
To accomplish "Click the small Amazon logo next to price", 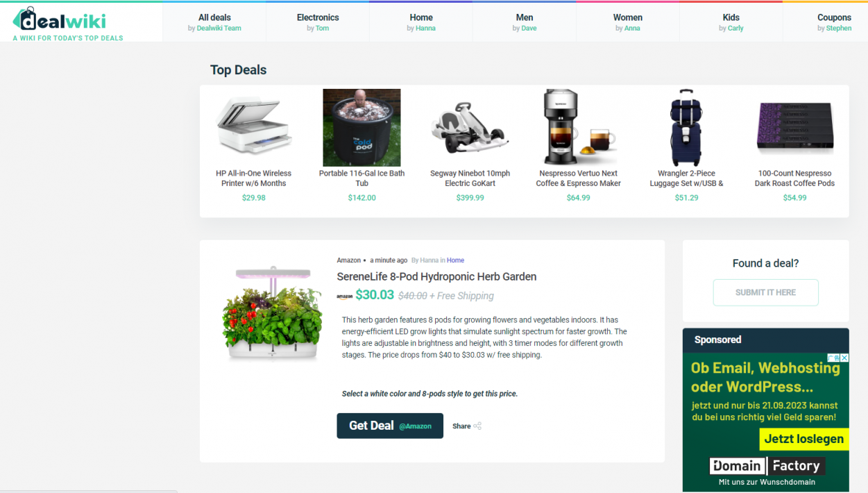I will (x=345, y=296).
